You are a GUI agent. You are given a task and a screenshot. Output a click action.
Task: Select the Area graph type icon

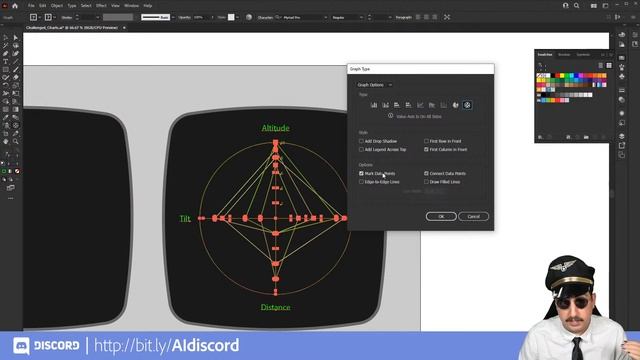(x=432, y=105)
